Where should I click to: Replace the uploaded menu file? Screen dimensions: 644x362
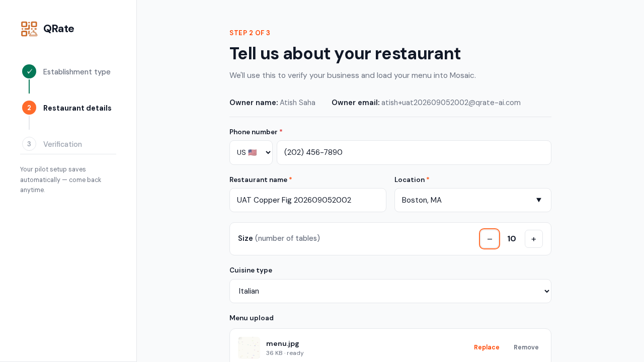(487, 347)
